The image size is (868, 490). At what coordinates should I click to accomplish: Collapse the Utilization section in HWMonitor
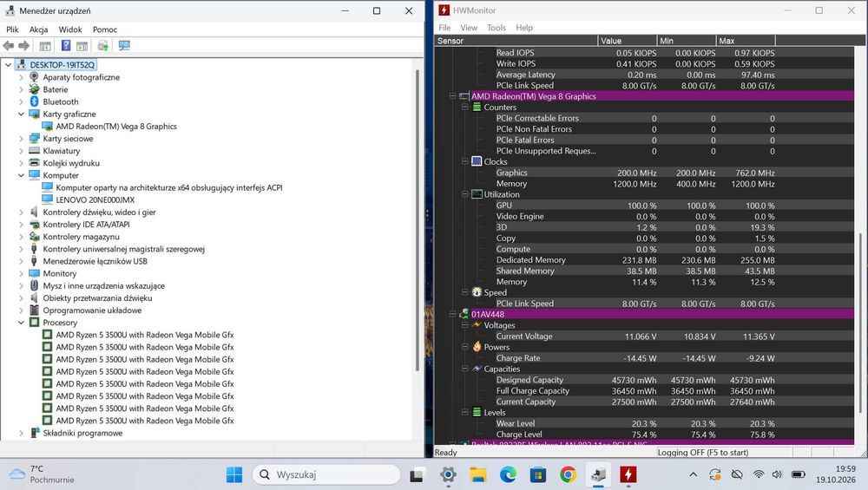click(x=465, y=194)
